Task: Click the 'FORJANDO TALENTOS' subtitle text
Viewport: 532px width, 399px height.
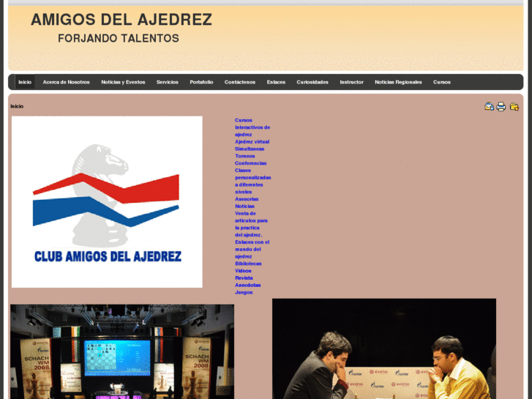Action: pos(119,38)
